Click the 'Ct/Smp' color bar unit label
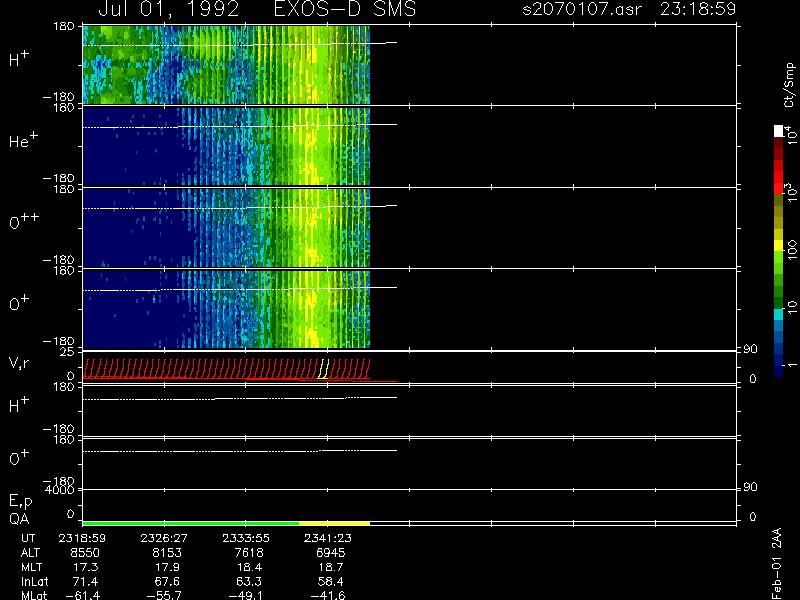Screen dimensions: 800x600 (789, 85)
